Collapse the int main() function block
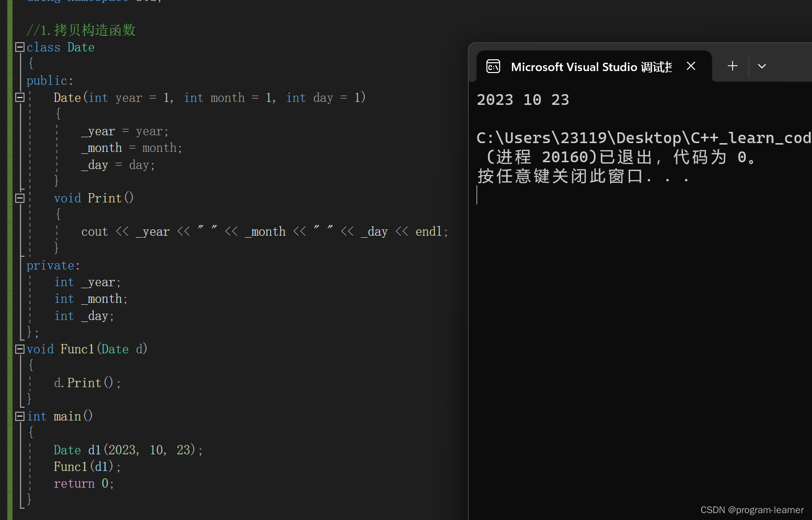Screen dimensions: 812x520 tap(20, 416)
